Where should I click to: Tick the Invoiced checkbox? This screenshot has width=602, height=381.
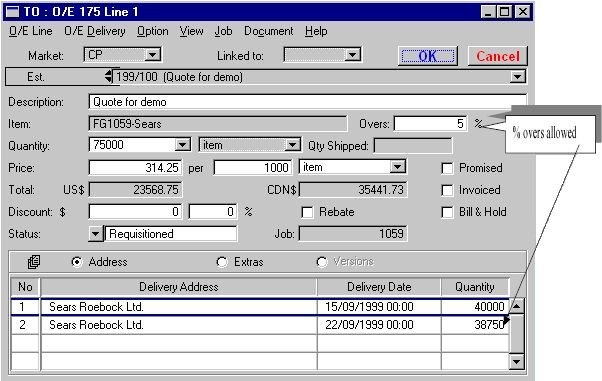[x=447, y=190]
